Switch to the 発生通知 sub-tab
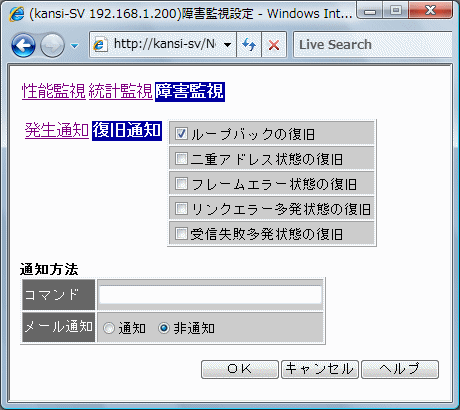 point(57,130)
